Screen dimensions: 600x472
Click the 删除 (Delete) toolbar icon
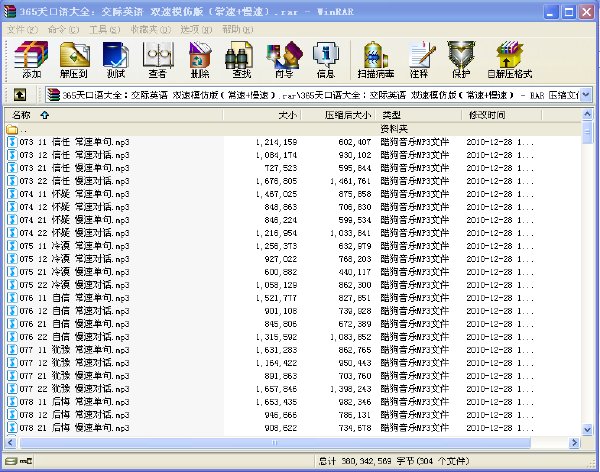(200, 59)
